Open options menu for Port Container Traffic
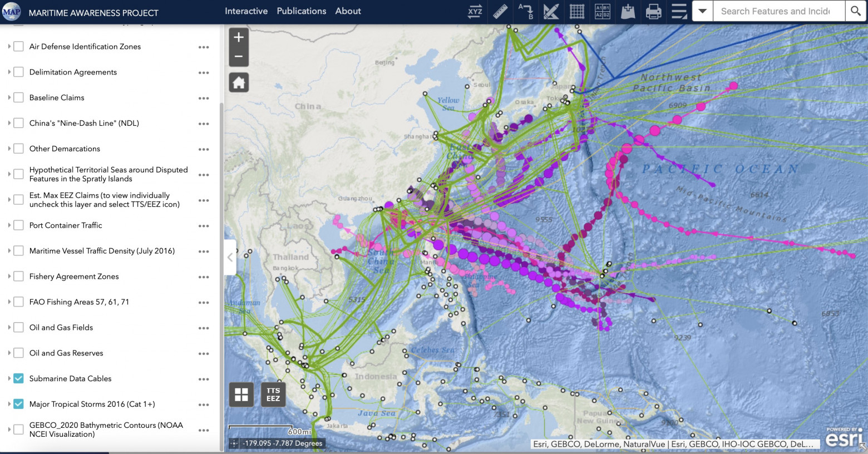Screen dimensions: 868x454 coord(204,226)
